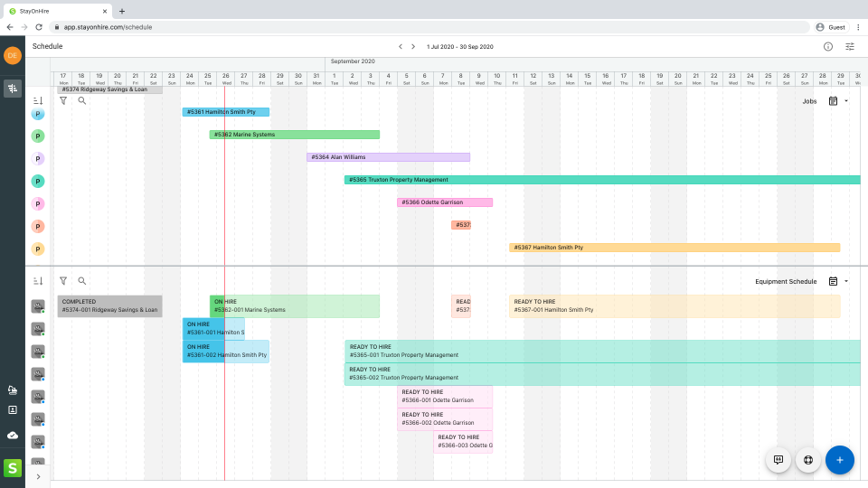Open job bar #5365 Truxton Property Management
Image resolution: width=868 pixels, height=488 pixels.
click(602, 180)
